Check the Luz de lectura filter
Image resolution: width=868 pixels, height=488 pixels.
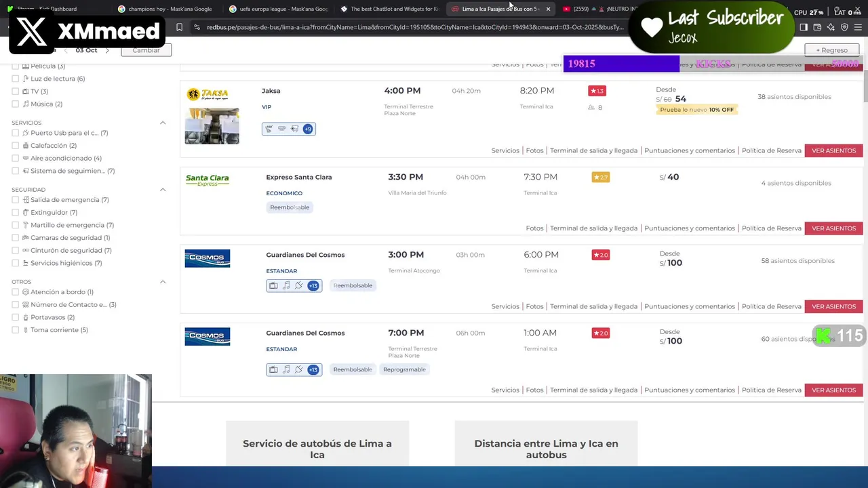15,79
